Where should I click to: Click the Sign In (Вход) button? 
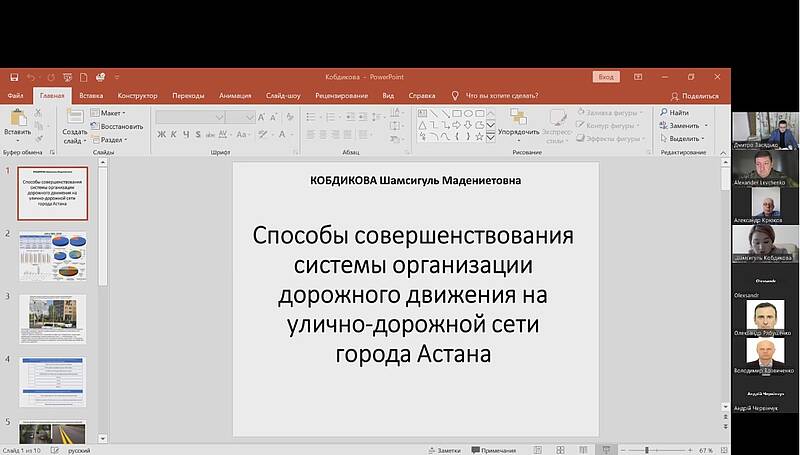coord(606,77)
